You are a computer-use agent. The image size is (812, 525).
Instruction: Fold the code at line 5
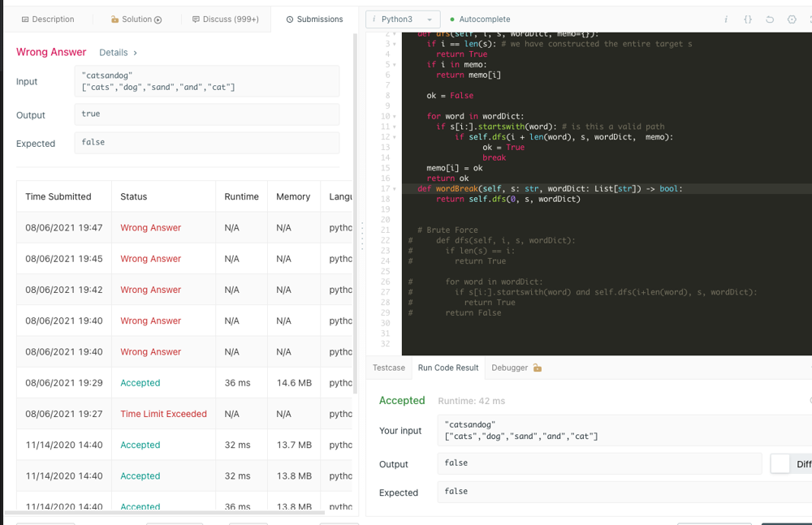click(x=395, y=65)
